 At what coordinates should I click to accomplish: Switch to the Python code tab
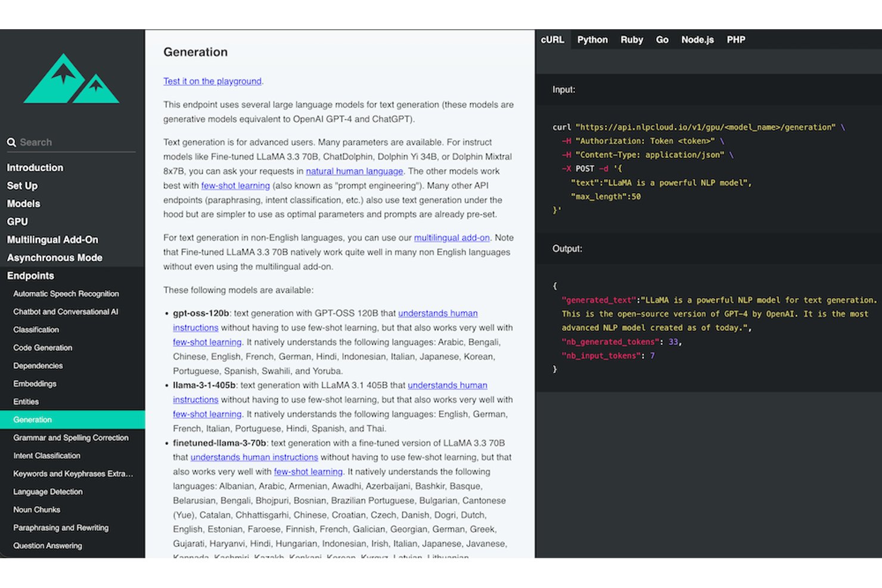pyautogui.click(x=592, y=39)
